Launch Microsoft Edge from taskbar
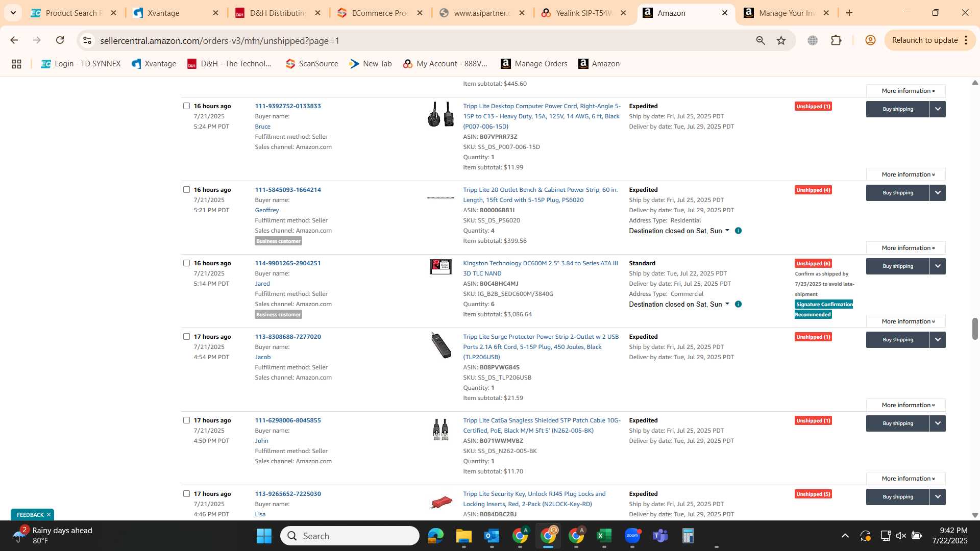 tap(435, 536)
